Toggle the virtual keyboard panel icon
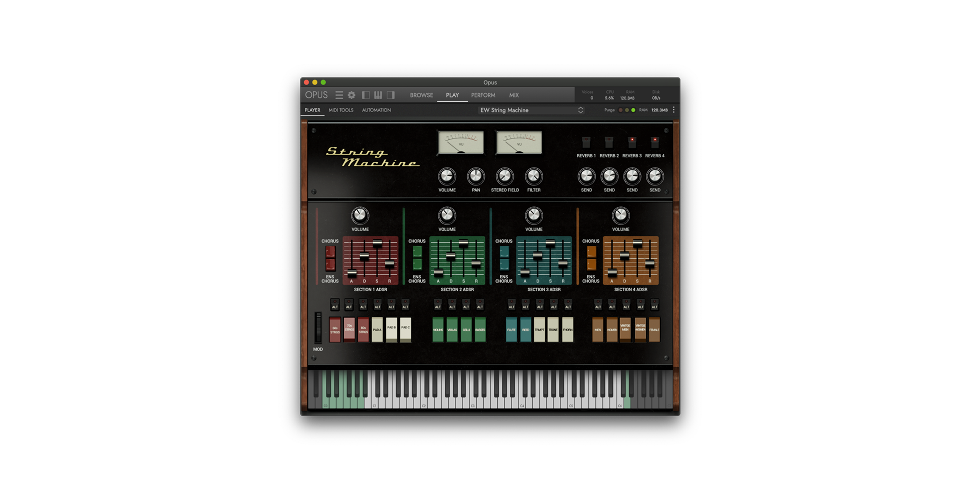This screenshot has height=490, width=980. click(x=378, y=95)
